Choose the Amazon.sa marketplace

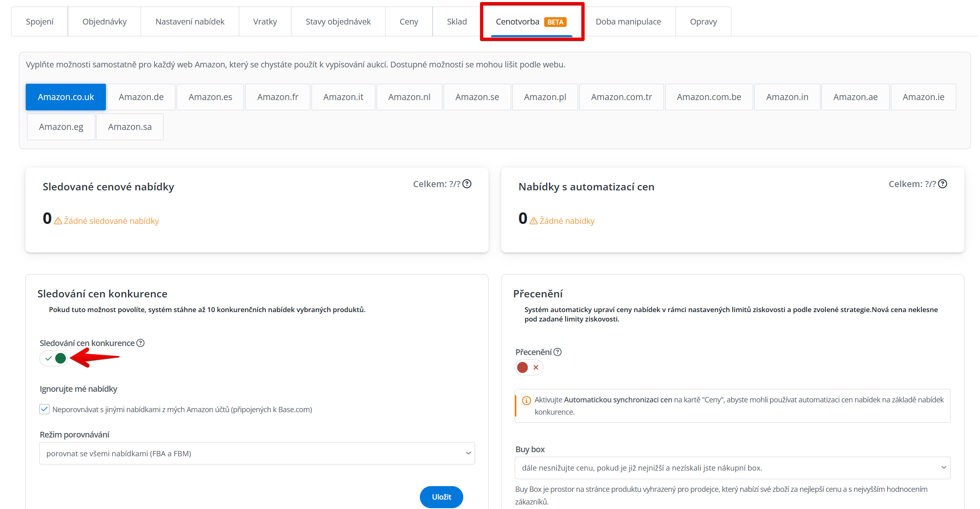pyautogui.click(x=130, y=127)
